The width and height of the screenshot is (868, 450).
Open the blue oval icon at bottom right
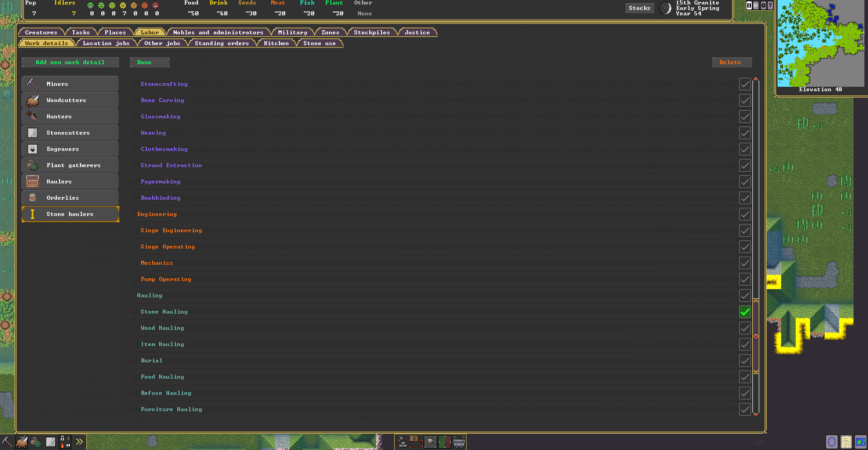(832, 441)
